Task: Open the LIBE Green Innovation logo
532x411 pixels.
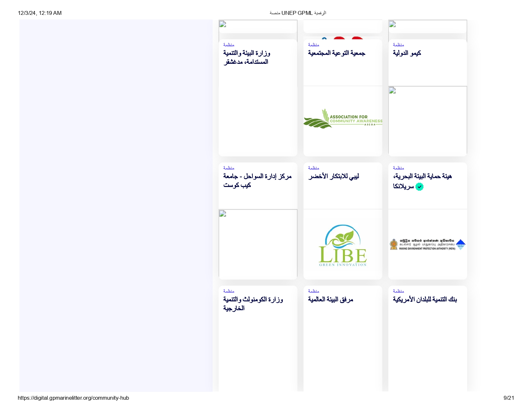Action: tap(343, 245)
